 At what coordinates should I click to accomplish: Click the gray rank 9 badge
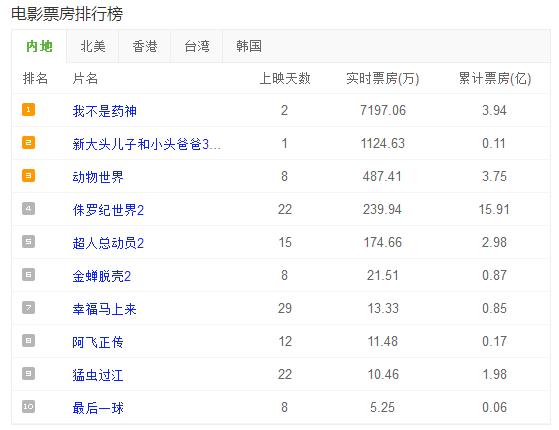click(x=29, y=374)
